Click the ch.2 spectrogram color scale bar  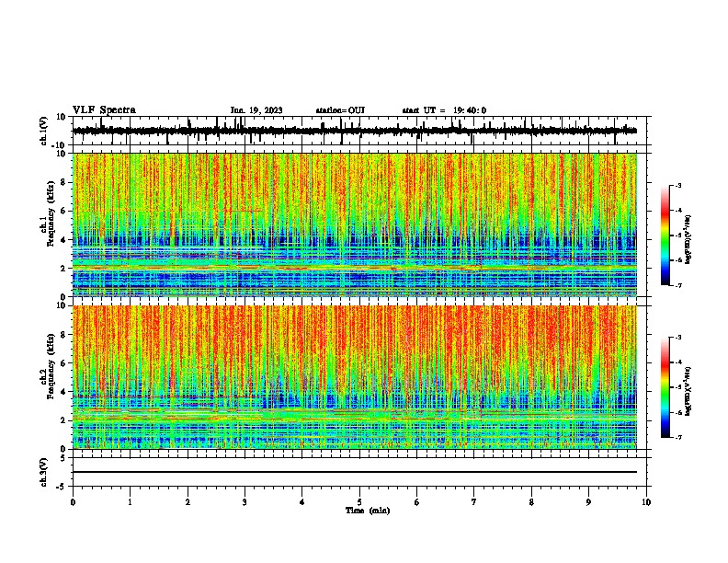tap(665, 387)
